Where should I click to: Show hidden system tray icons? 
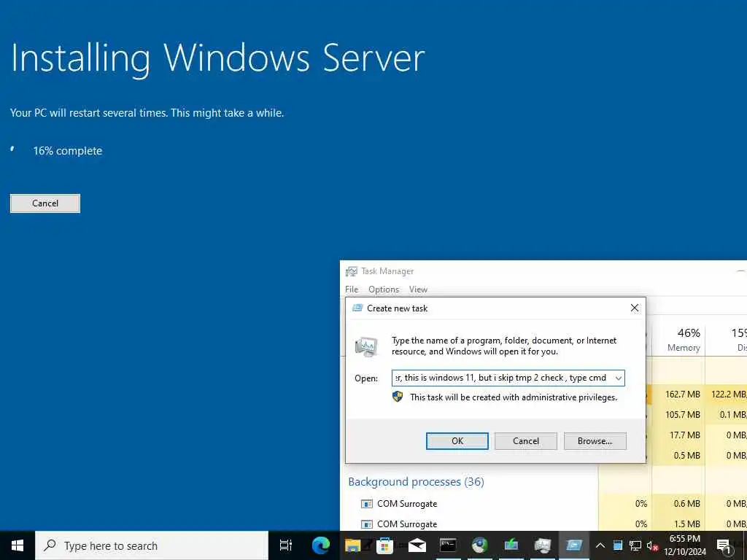tap(600, 545)
